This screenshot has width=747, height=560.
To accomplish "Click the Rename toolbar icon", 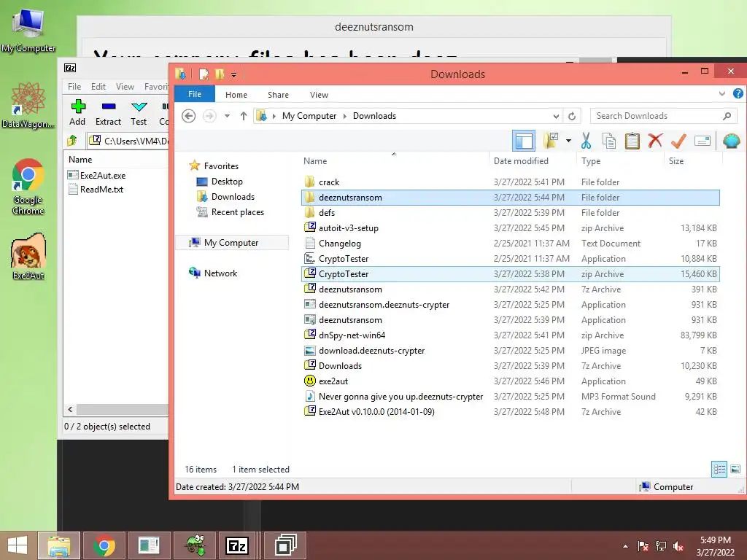I will tap(703, 141).
